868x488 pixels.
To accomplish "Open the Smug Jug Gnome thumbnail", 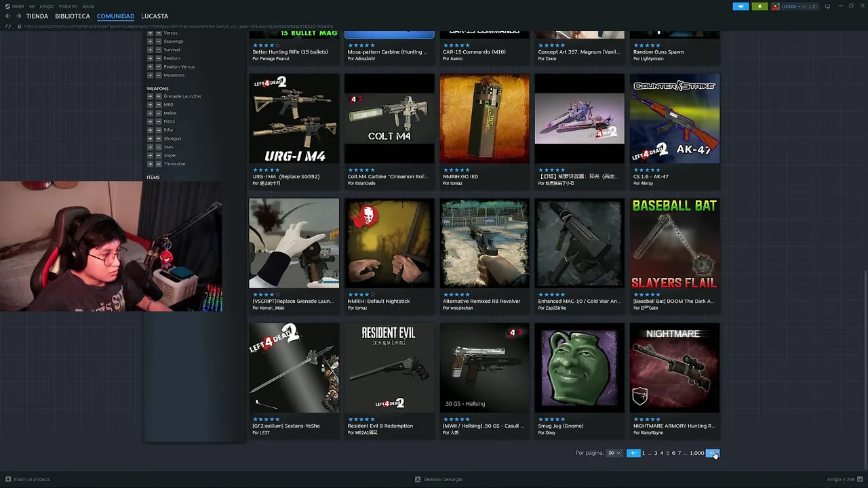I will (580, 368).
